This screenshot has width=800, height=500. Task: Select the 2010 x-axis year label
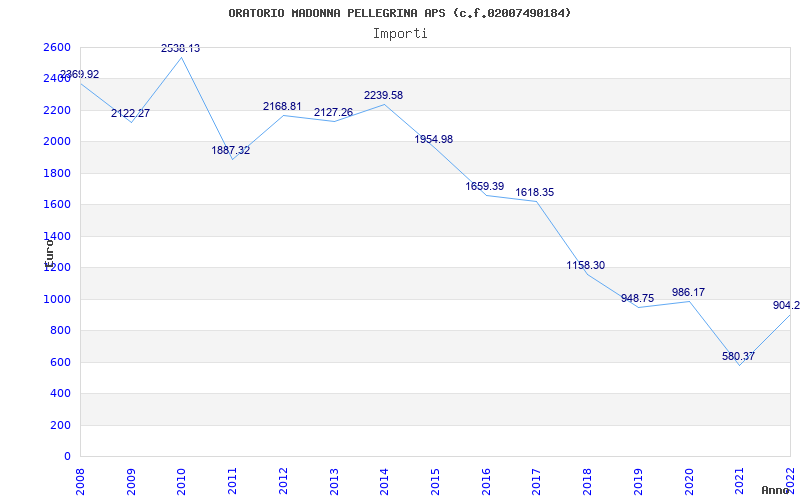click(182, 482)
